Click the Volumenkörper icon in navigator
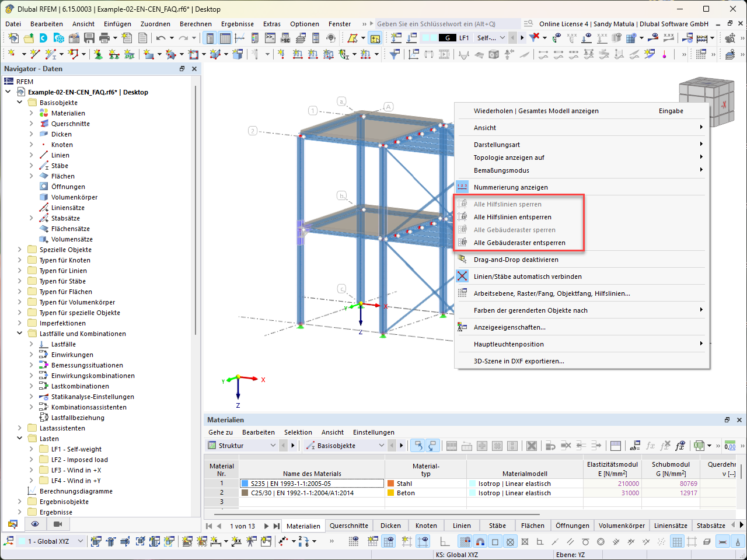The image size is (747, 560). click(x=44, y=197)
